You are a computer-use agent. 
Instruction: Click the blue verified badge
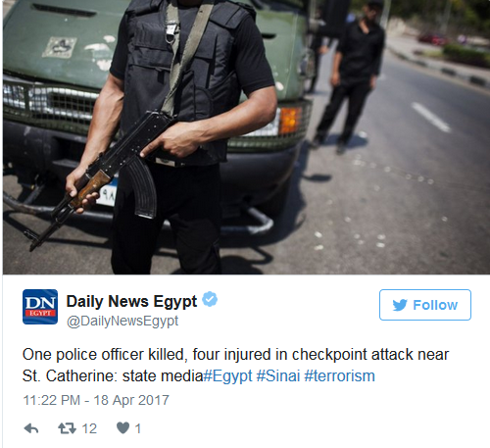(210, 299)
